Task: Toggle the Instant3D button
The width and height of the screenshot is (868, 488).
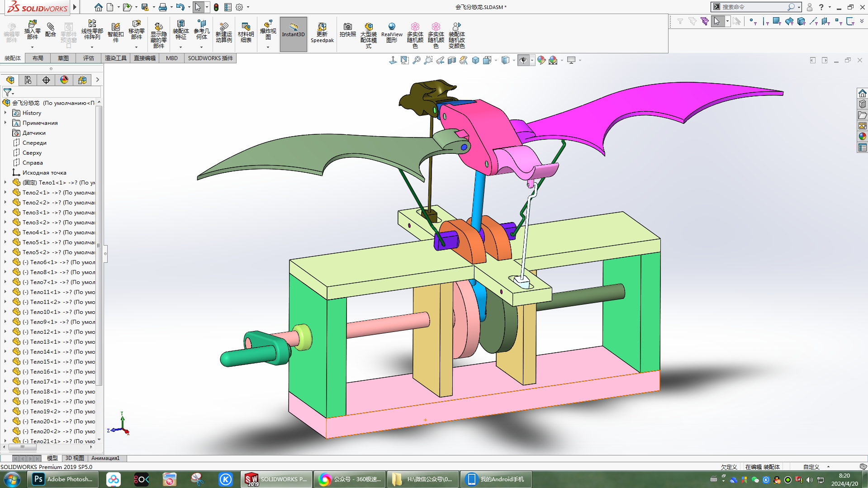Action: point(294,34)
